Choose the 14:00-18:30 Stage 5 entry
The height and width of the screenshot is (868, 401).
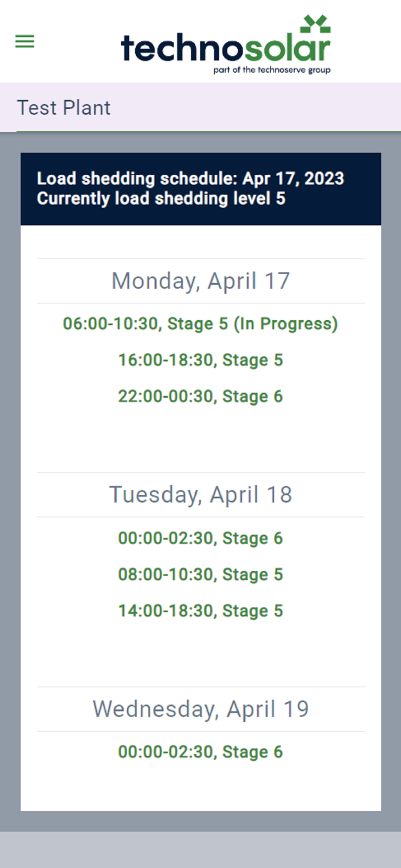tap(200, 611)
